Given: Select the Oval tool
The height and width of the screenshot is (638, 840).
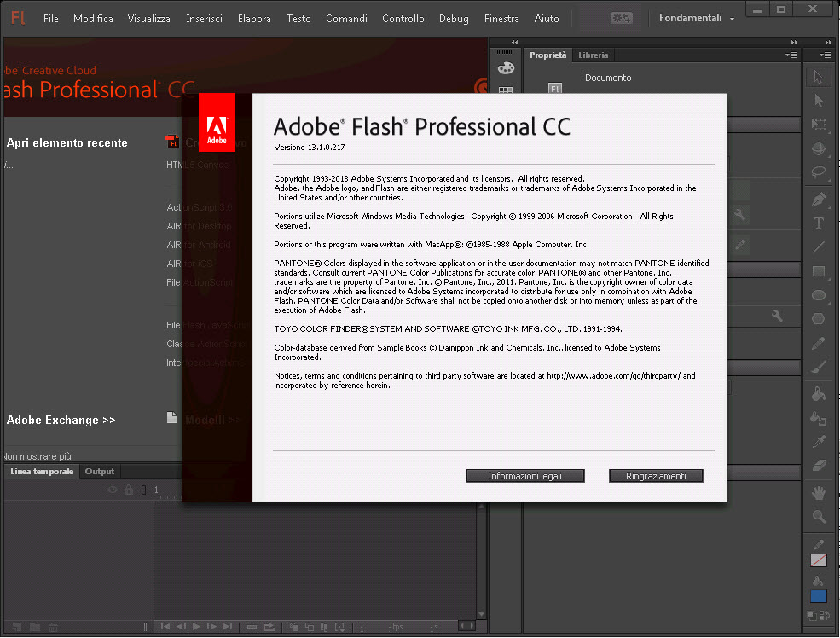Looking at the screenshot, I should 818,295.
